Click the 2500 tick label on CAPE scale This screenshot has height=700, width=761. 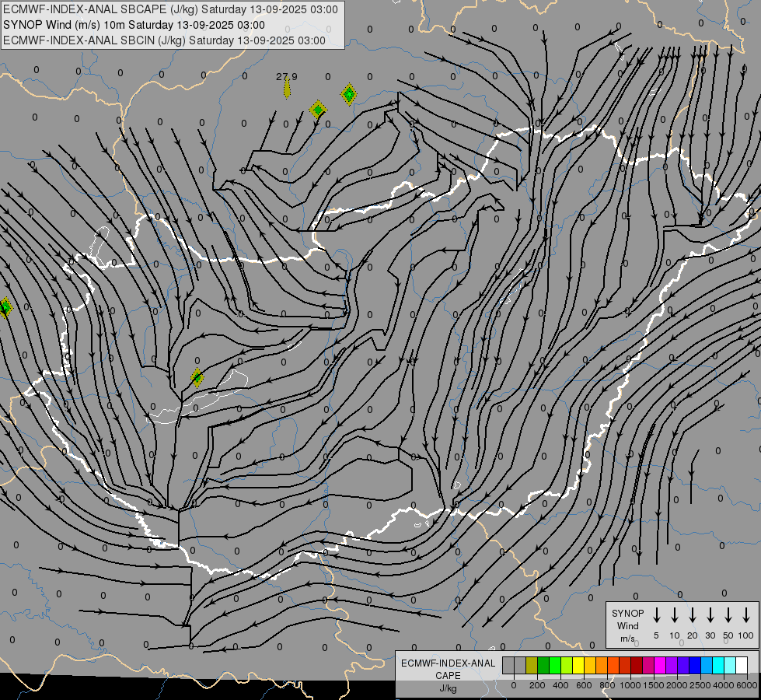(700, 685)
